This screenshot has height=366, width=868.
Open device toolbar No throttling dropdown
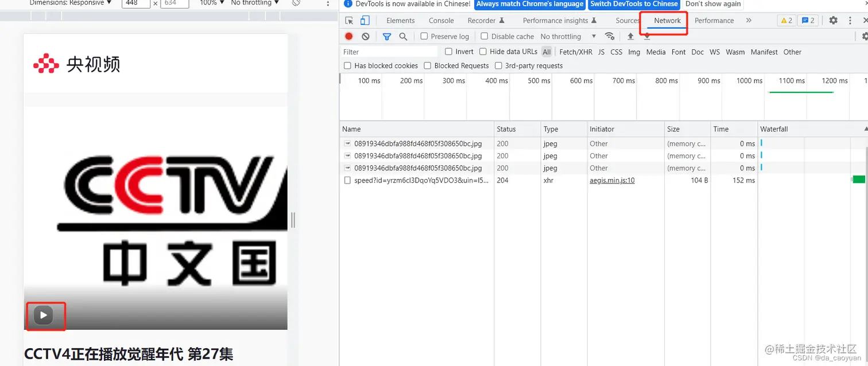pos(255,3)
